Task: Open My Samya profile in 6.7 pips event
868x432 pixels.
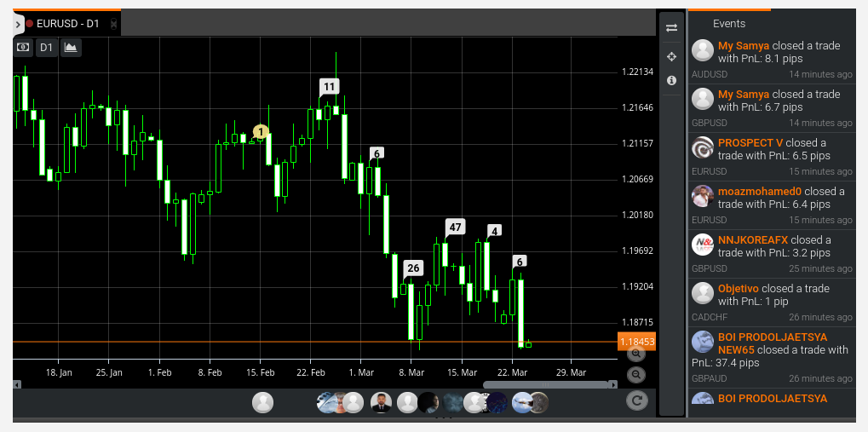Action: tap(744, 94)
